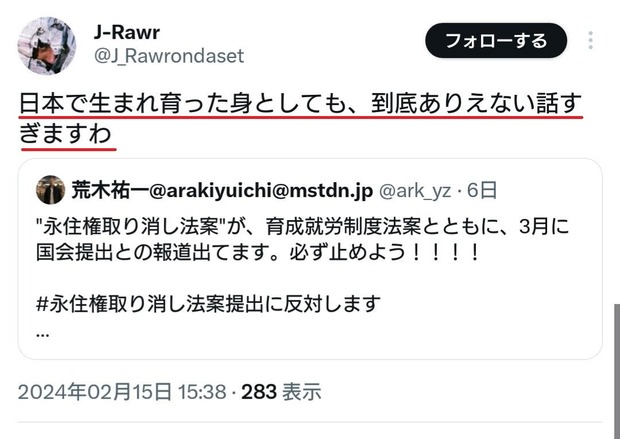Open J-Rawr's profile avatar
Screen dimensions: 620x439
[x=47, y=45]
